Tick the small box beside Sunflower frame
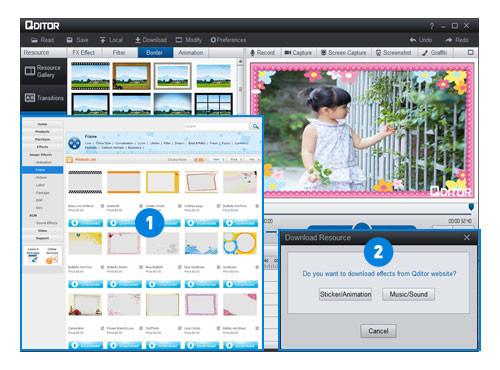Viewport: 500px width, 370px height. coord(257,267)
